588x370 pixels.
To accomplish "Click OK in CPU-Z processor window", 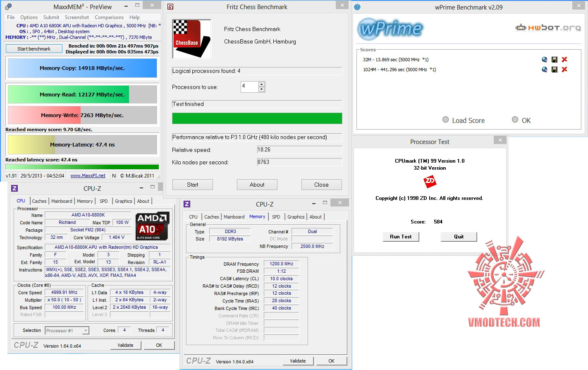I will (159, 345).
